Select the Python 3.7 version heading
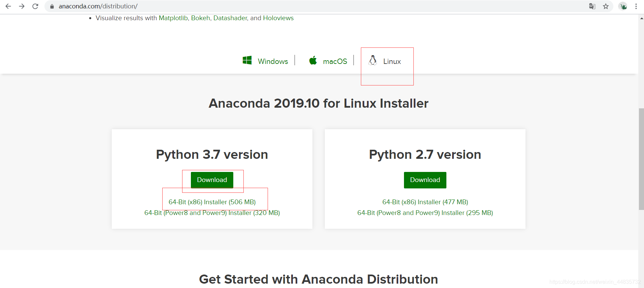 [212, 154]
